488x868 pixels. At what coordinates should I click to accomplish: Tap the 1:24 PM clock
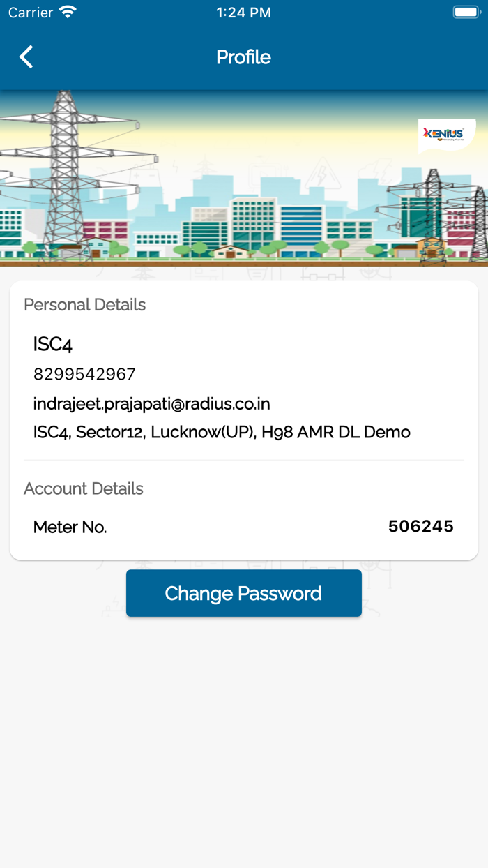point(243,13)
